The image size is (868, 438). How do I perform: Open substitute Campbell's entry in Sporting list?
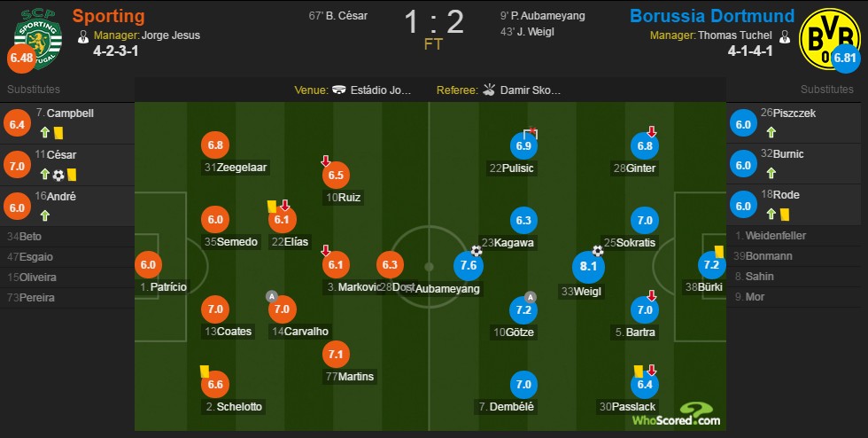tap(67, 123)
